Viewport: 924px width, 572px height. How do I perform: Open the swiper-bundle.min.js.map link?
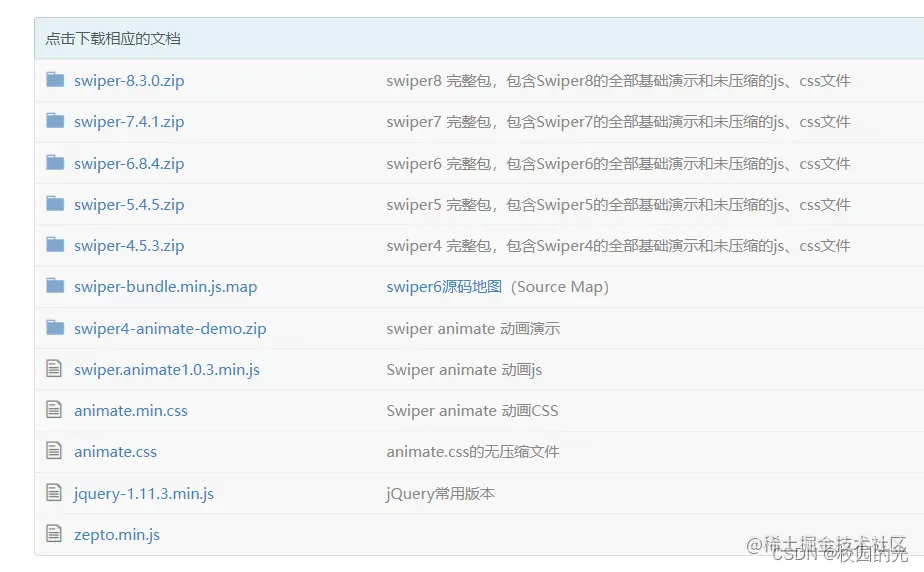[166, 287]
